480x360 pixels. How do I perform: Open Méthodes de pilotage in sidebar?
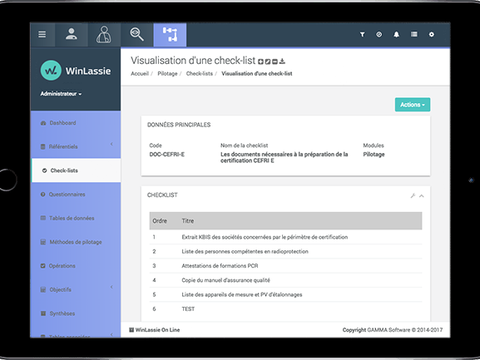coord(76,242)
